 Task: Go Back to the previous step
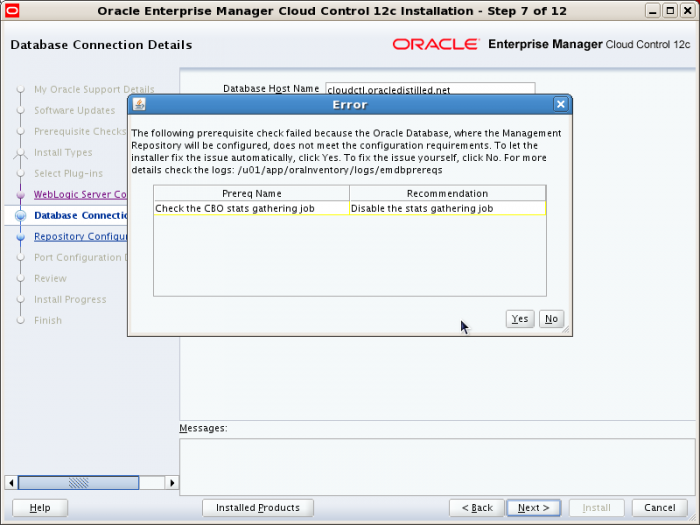tap(477, 508)
